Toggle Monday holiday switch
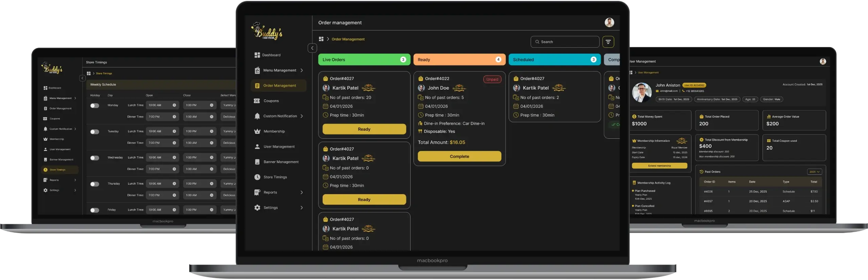This screenshot has height=280, width=868. click(95, 106)
